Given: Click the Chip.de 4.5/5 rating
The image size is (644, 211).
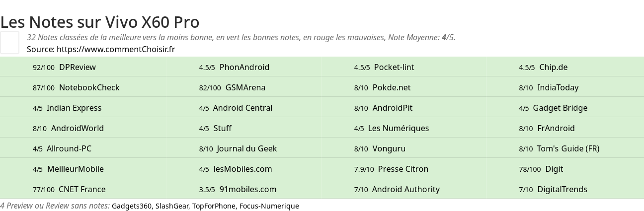Looking at the screenshot, I should (x=543, y=67).
